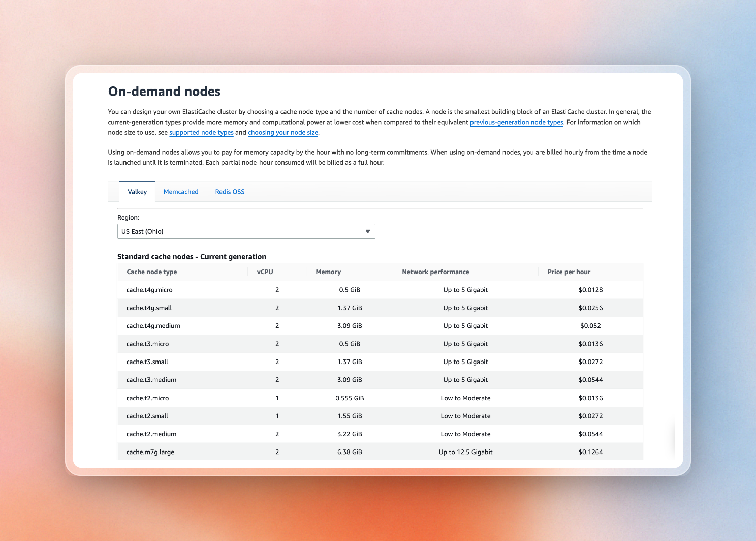Click the $0.0136 price in the cache.t3.micro row
This screenshot has height=541, width=756.
tap(590, 344)
